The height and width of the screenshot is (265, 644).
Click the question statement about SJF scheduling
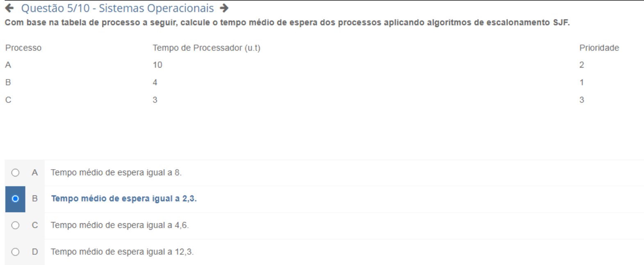pyautogui.click(x=287, y=23)
